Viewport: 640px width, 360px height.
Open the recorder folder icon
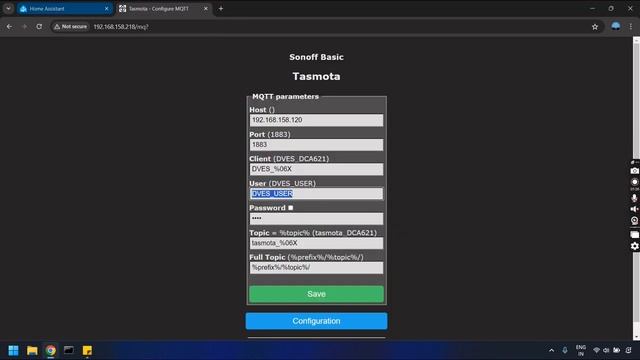[634, 235]
